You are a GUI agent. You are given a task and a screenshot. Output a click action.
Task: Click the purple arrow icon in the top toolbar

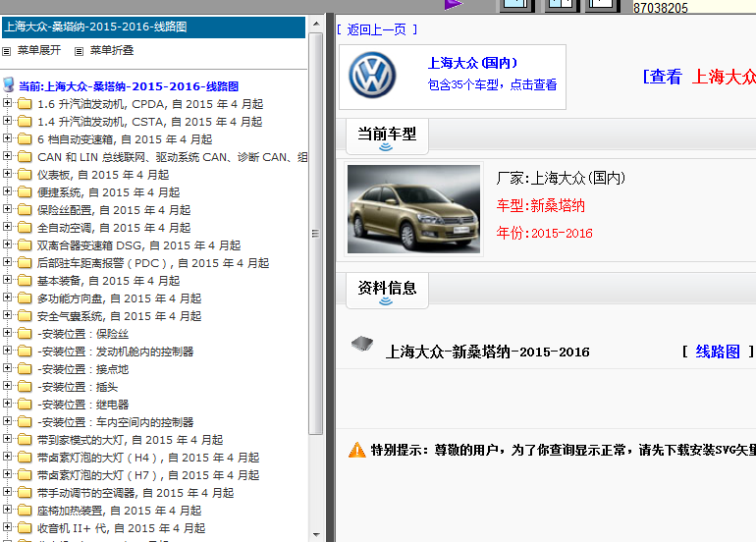pyautogui.click(x=454, y=4)
